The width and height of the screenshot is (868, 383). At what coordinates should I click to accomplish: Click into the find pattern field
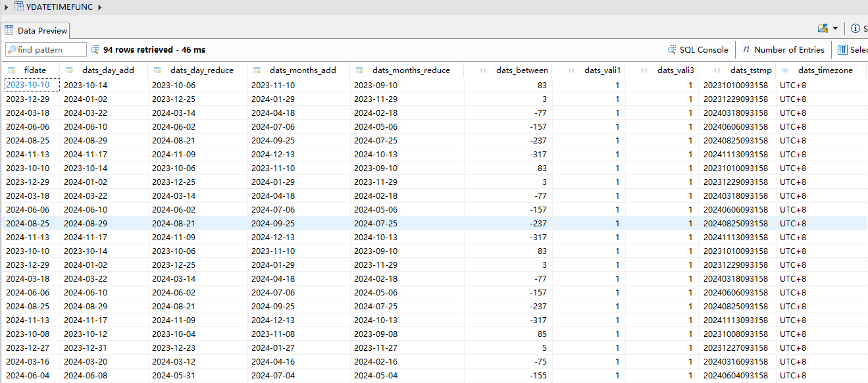pyautogui.click(x=50, y=50)
